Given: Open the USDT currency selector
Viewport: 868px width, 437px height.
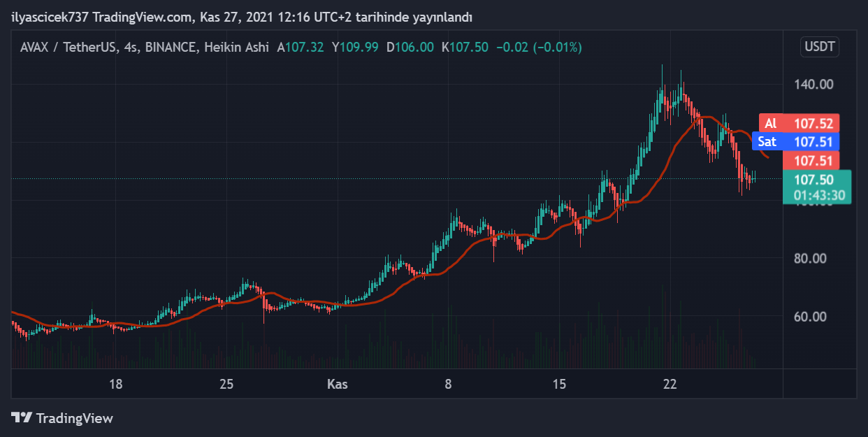Looking at the screenshot, I should pyautogui.click(x=820, y=48).
